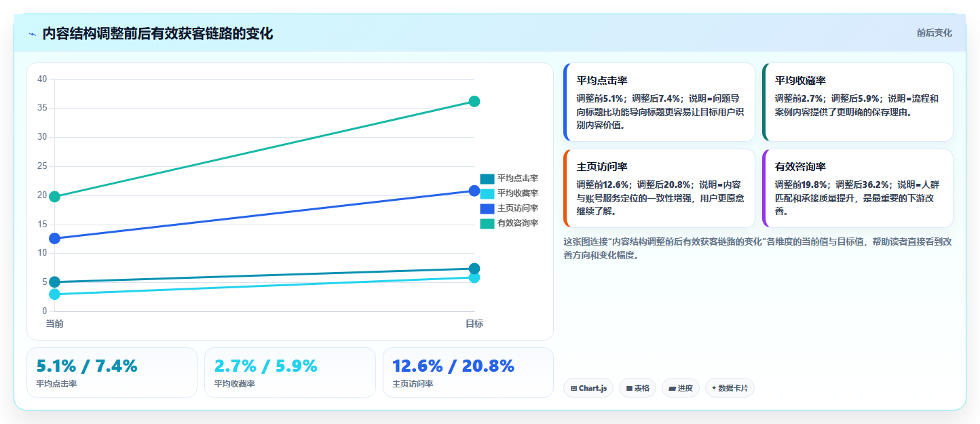Viewport: 980px width, 424px height.
Task: Click 平均收藏率 data point at 目标
Action: click(474, 277)
